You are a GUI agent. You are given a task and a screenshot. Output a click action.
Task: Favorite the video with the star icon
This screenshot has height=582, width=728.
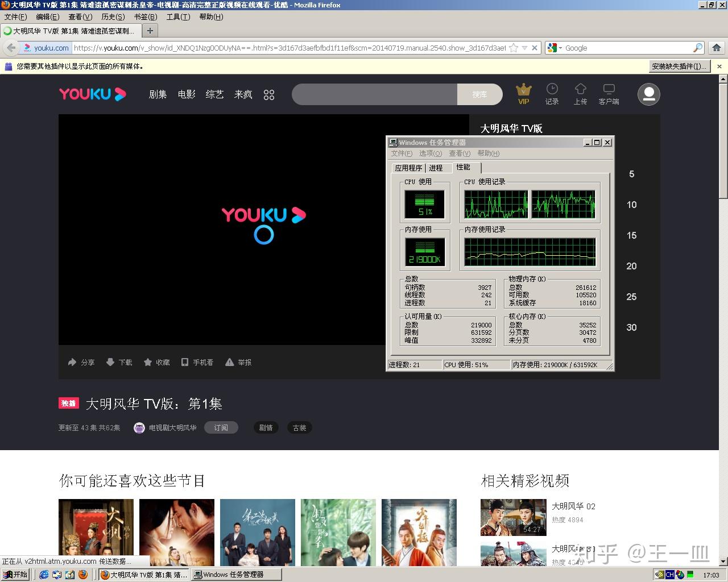click(x=148, y=362)
